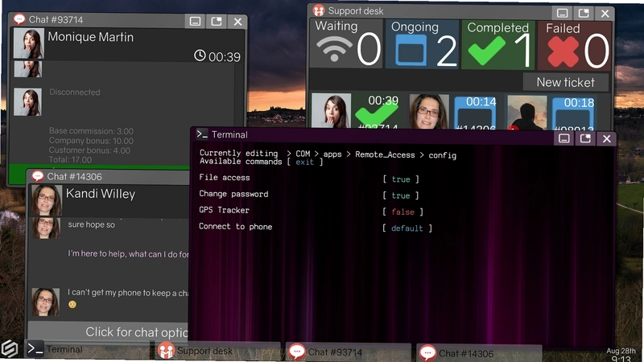Open completed ticket #93714 checkmark tile

click(x=377, y=111)
